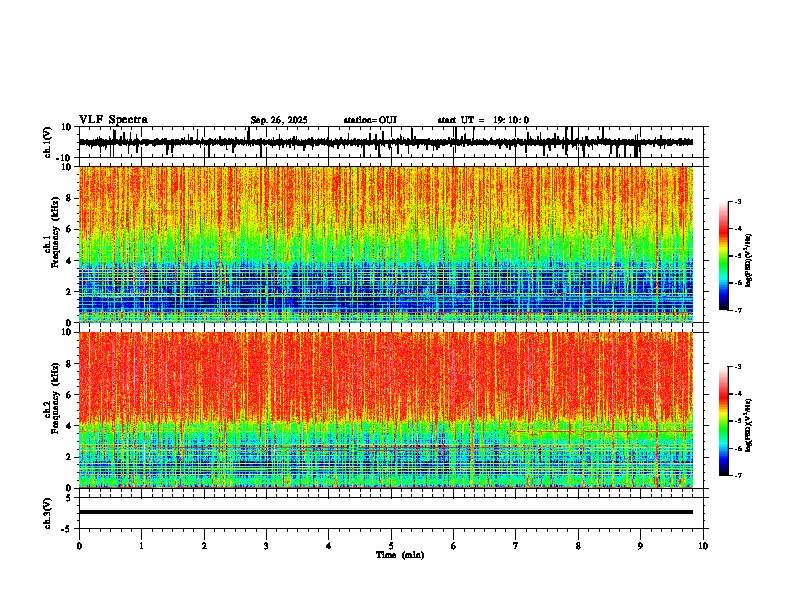The width and height of the screenshot is (792, 612).
Task: Click time axis tick label "7"
Action: click(516, 546)
